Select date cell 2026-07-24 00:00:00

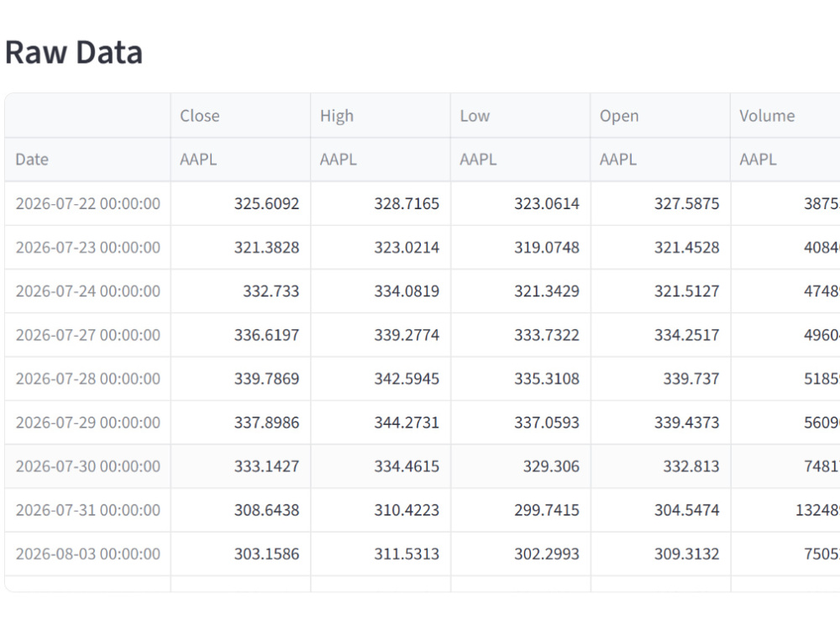tap(87, 291)
